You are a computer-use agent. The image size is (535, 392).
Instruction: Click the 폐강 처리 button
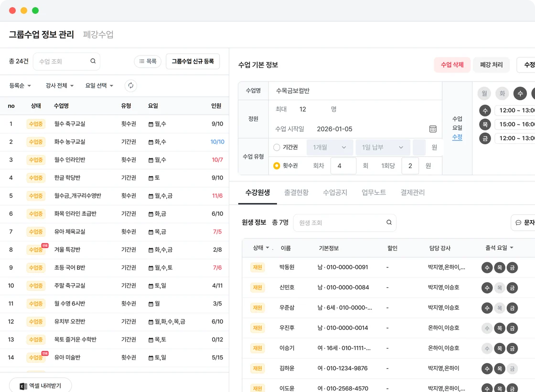click(492, 65)
